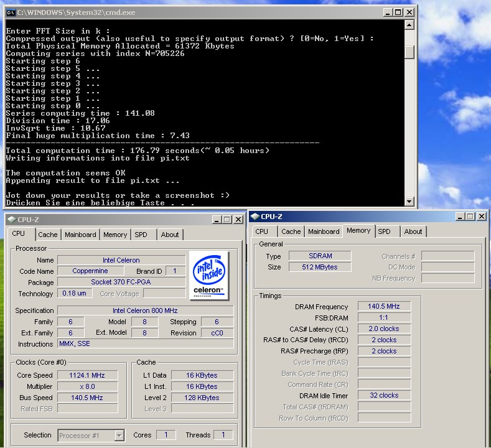Select the Memory tab in right CPU-Z window
The image size is (491, 448).
click(x=358, y=231)
